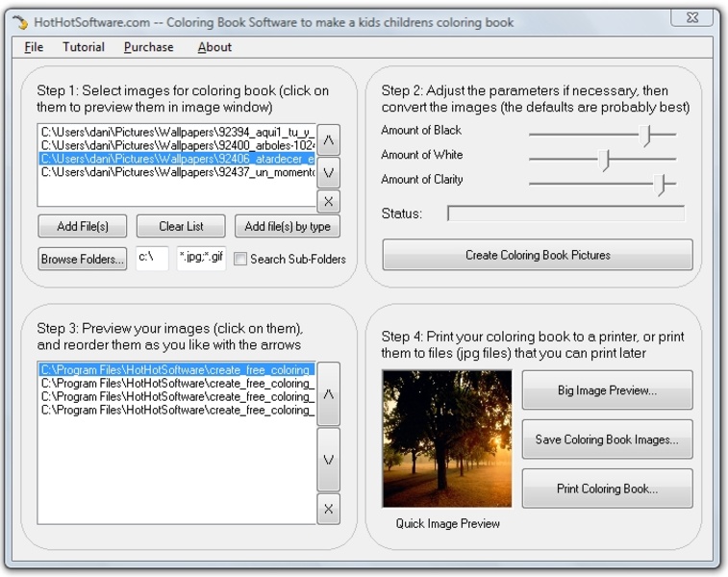728x577 pixels.
Task: Open the Purchase menu
Action: pyautogui.click(x=149, y=47)
